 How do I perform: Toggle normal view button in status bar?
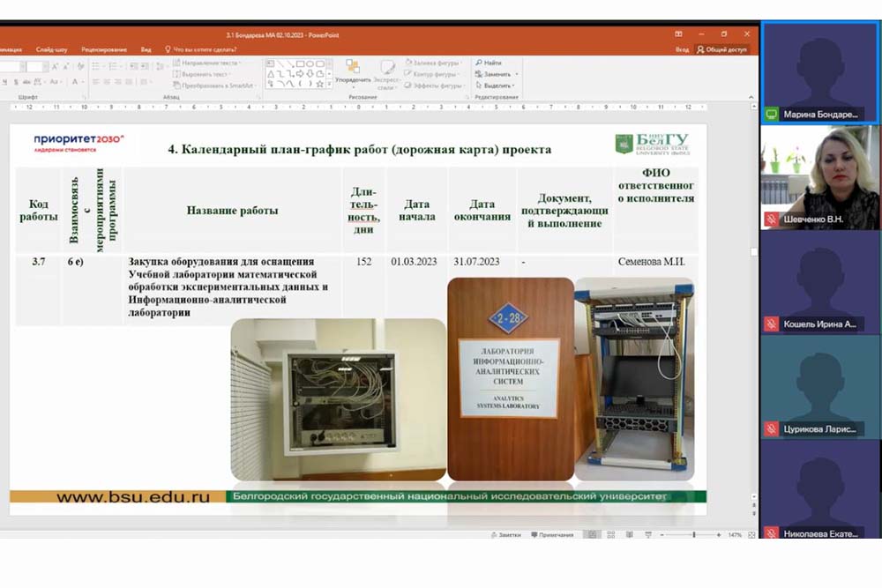591,534
